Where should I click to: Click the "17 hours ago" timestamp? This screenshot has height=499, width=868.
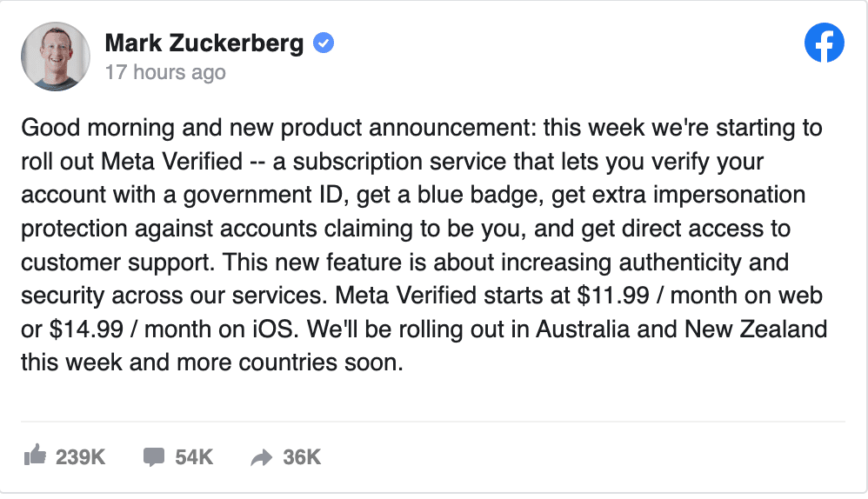tap(165, 72)
